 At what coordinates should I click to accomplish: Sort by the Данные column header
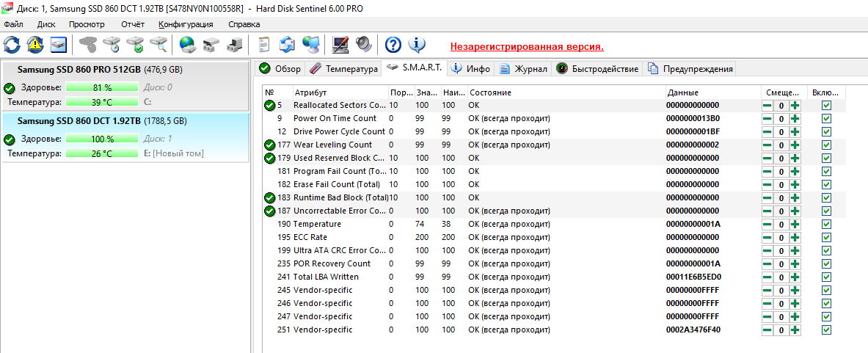(713, 93)
